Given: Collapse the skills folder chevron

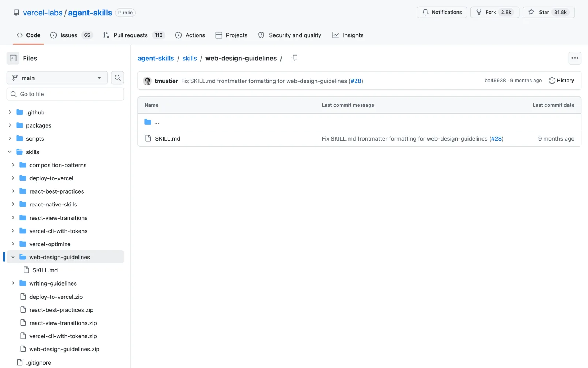Looking at the screenshot, I should click(x=10, y=152).
